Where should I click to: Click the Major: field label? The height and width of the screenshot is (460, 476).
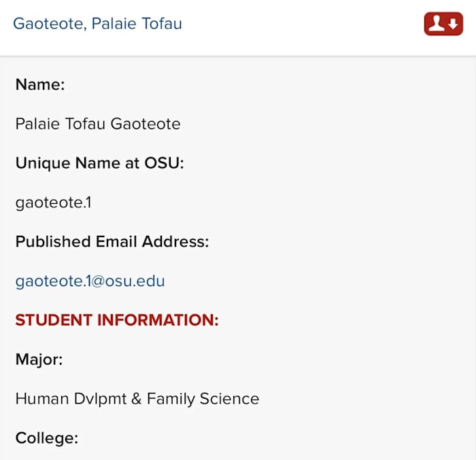pyautogui.click(x=39, y=359)
